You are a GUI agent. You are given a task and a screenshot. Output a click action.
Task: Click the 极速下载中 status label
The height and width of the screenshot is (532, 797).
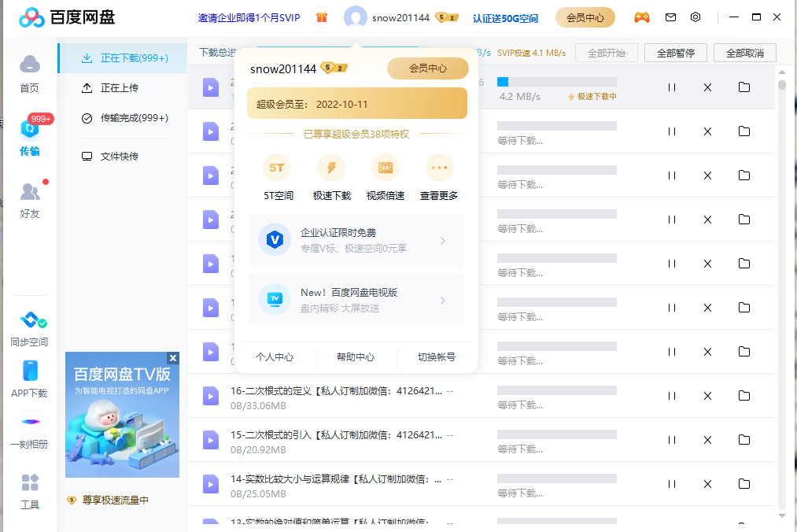click(592, 97)
